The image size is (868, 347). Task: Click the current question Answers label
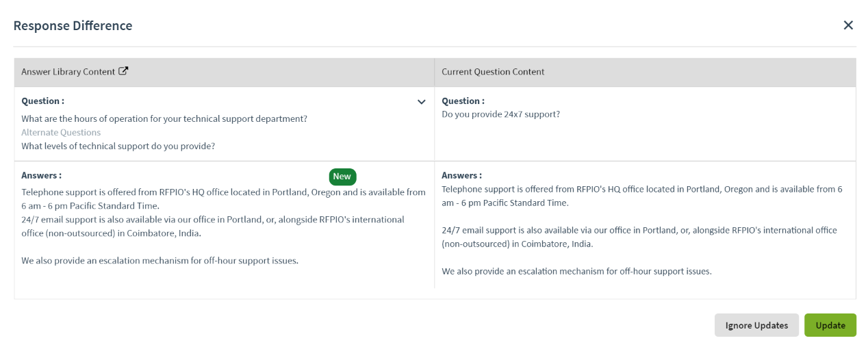[461, 176]
